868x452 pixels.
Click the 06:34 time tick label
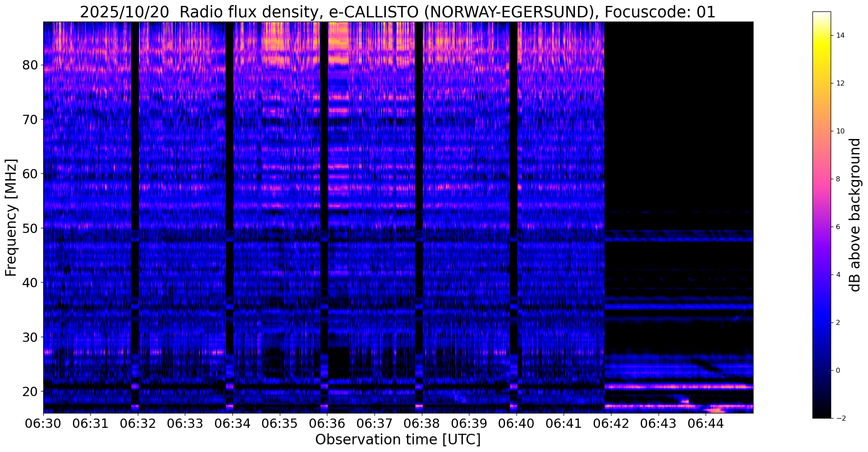point(232,423)
